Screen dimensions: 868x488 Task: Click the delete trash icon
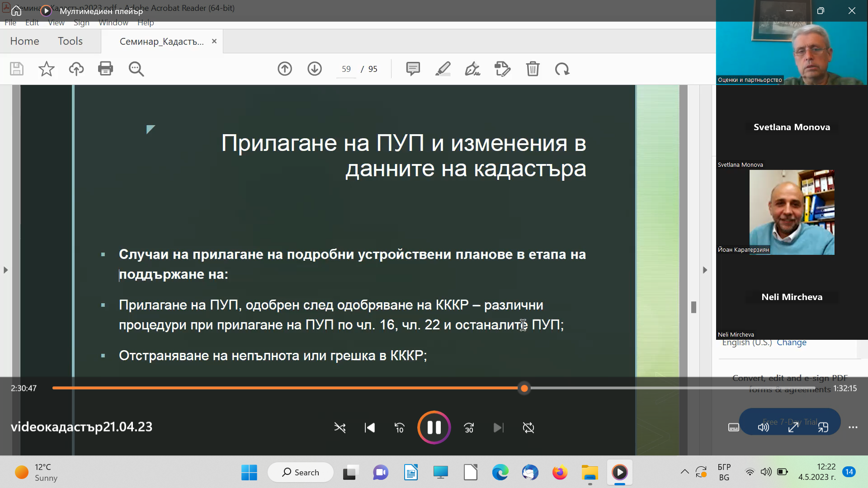[533, 69]
